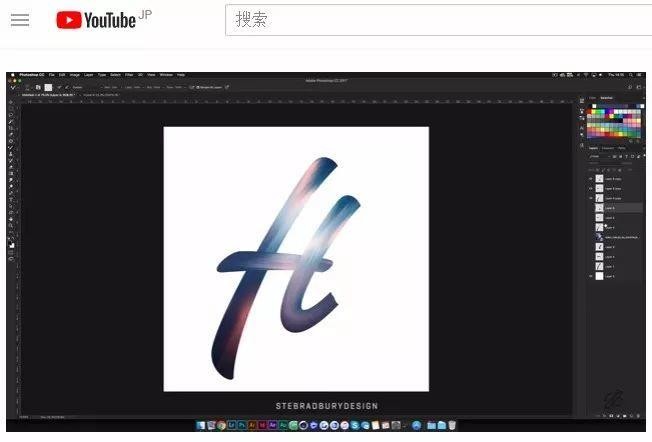The width and height of the screenshot is (652, 442).
Task: Switch to the Swatches panel tab
Action: [606, 98]
